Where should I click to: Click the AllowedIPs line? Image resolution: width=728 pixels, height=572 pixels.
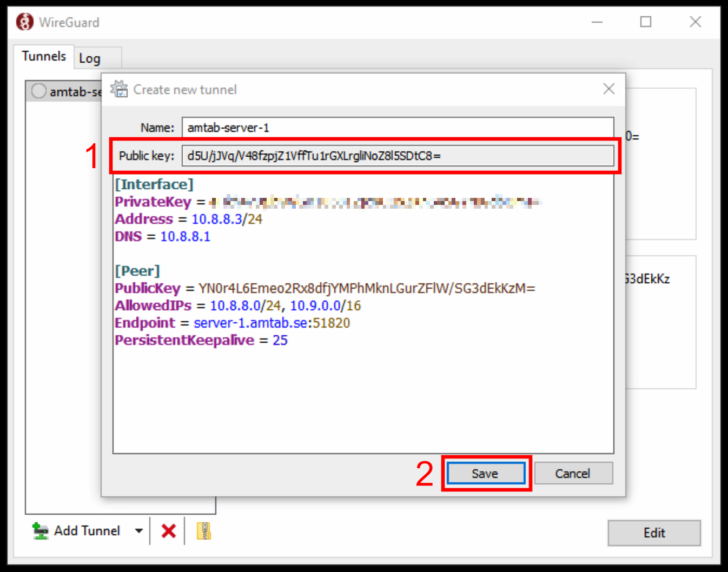(237, 305)
